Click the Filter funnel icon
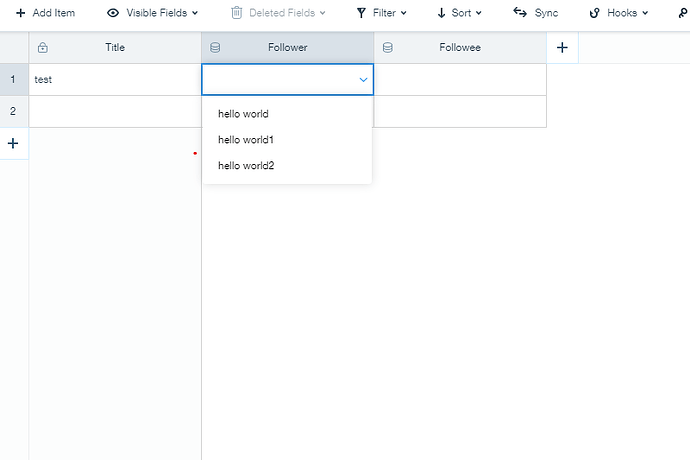 coord(361,13)
